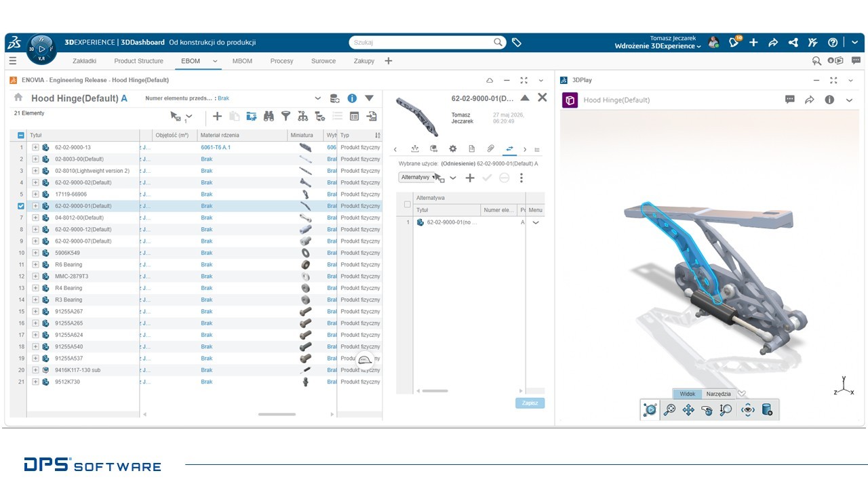Open the paperclip attachments tab in details panel
The image size is (868, 488).
pos(490,148)
